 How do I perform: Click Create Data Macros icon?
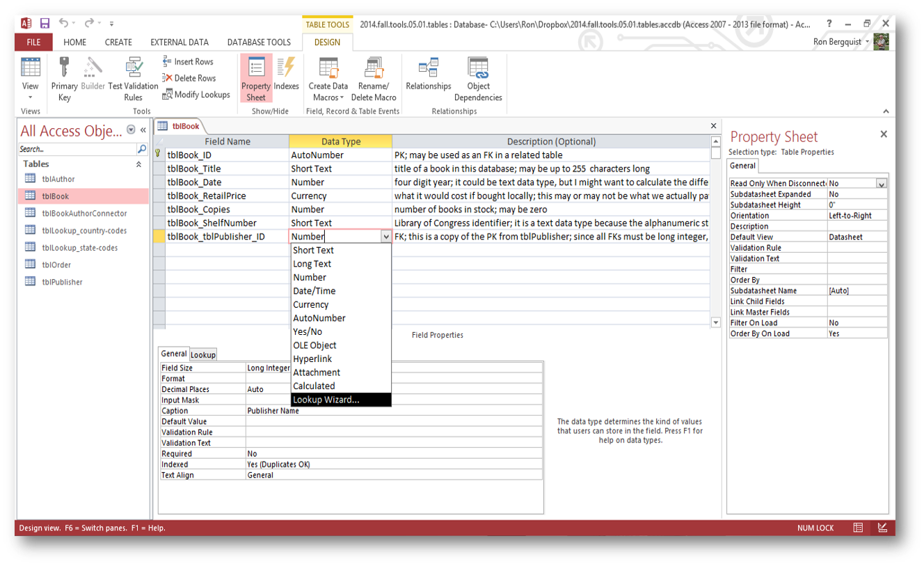[328, 69]
